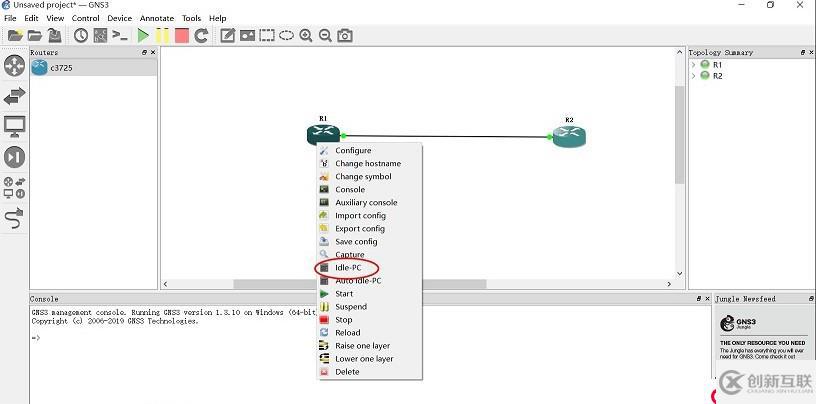Screen dimensions: 816x404
Task: Choose Import config from context menu
Action: pos(369,216)
